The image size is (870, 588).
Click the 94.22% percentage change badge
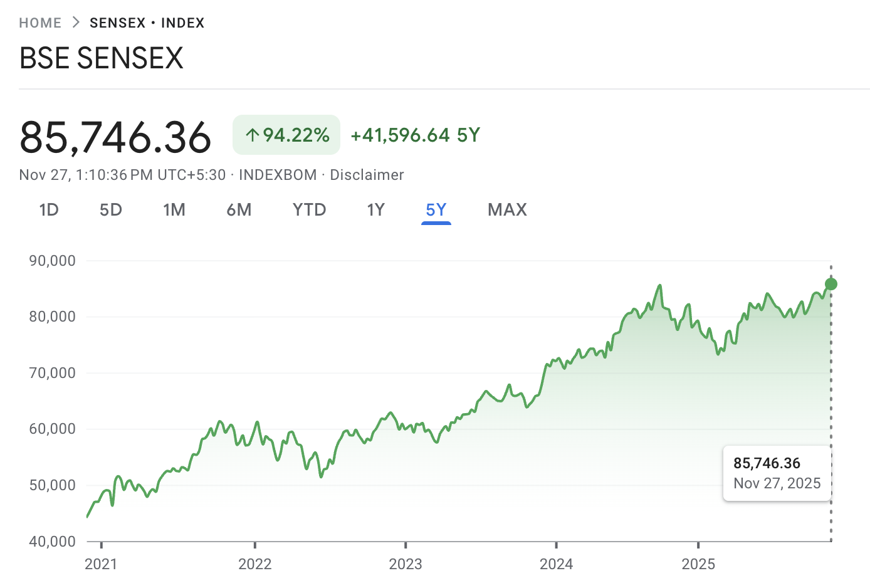(286, 134)
